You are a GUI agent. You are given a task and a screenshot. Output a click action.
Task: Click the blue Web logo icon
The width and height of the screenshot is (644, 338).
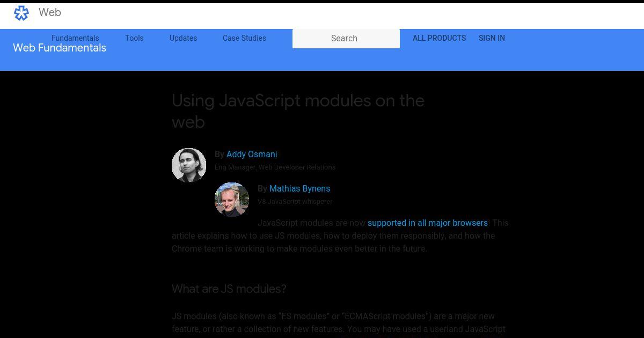[x=21, y=13]
